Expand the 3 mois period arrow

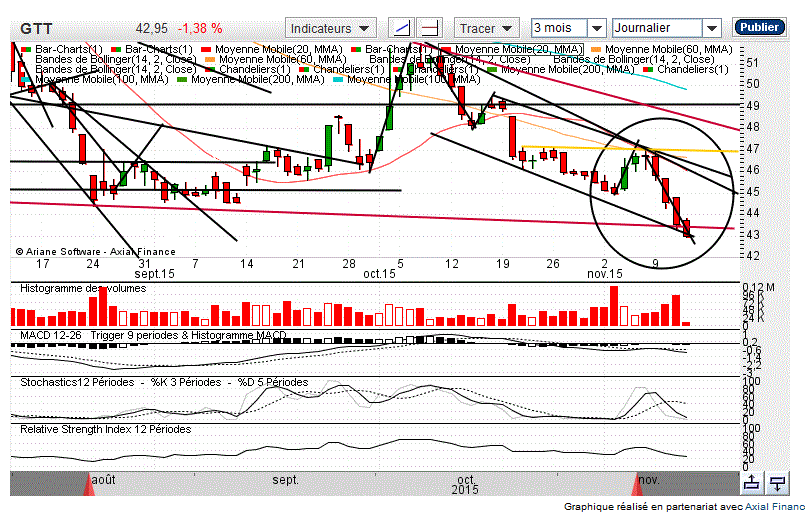[597, 28]
